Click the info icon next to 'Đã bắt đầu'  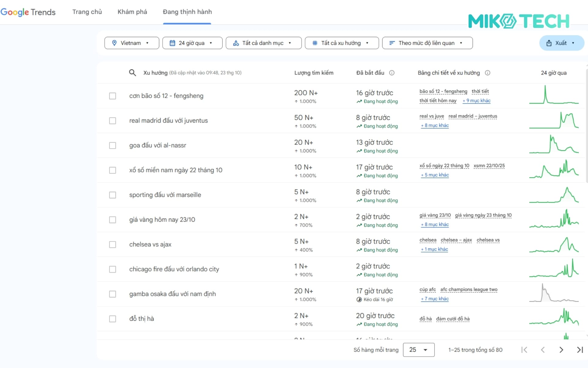tap(392, 73)
